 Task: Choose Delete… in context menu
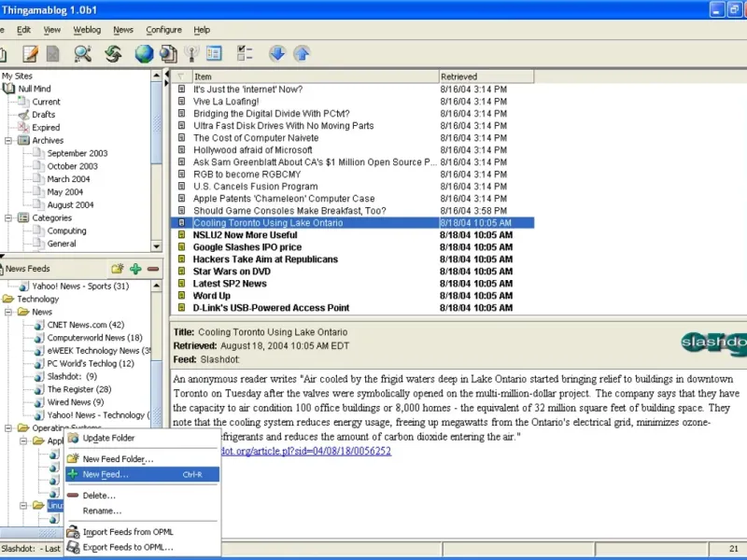143,496
